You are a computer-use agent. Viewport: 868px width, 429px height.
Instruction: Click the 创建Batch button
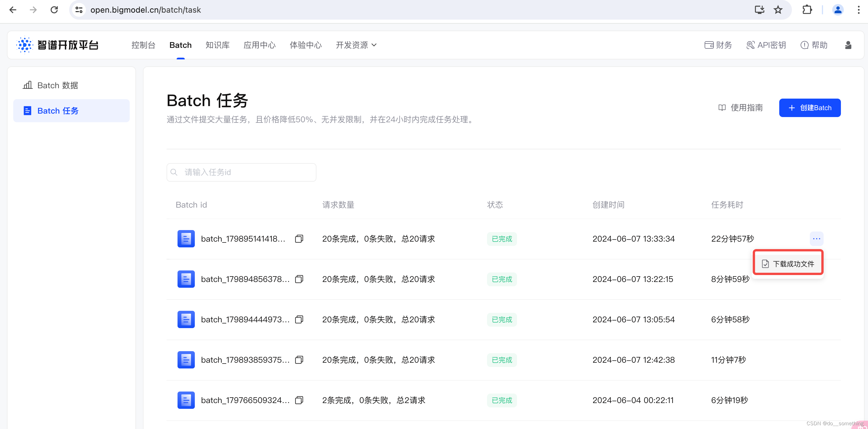click(x=810, y=108)
